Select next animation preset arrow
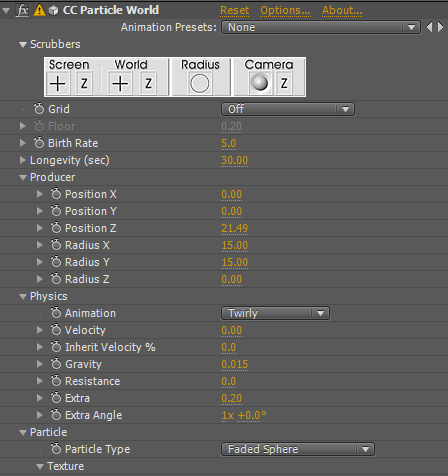Screen dimensions: 448x476 pos(441,27)
